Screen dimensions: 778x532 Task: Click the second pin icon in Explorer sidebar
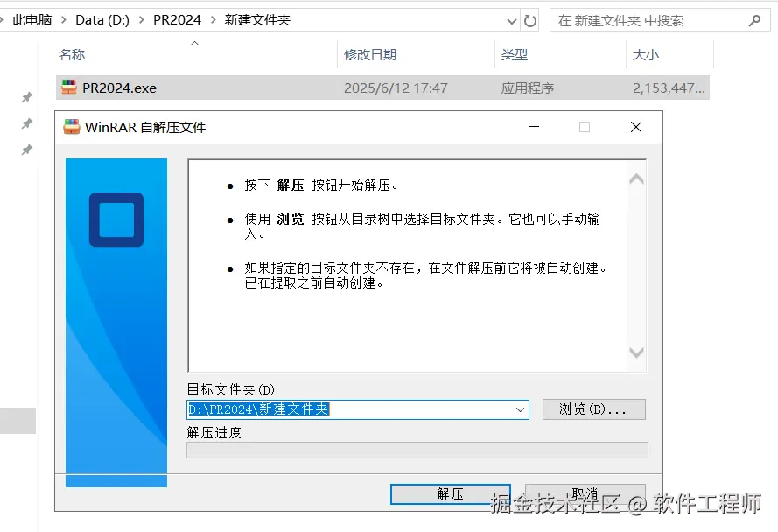(x=27, y=123)
